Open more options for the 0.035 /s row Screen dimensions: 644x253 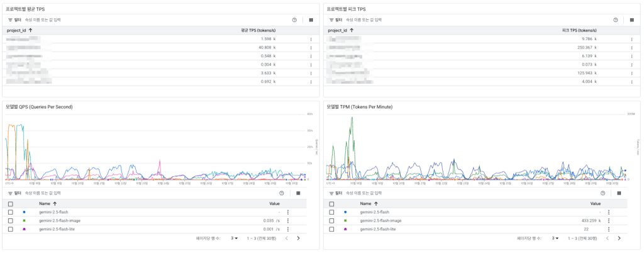[288, 220]
